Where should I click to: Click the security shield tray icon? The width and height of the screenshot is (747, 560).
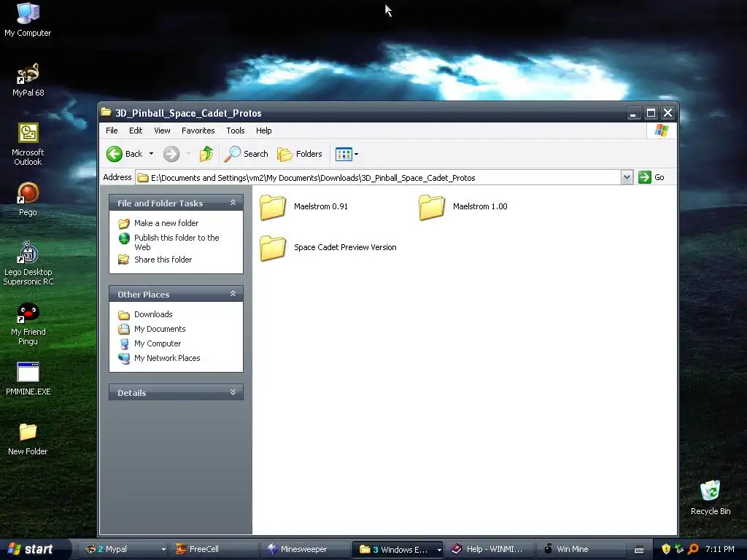click(x=666, y=549)
